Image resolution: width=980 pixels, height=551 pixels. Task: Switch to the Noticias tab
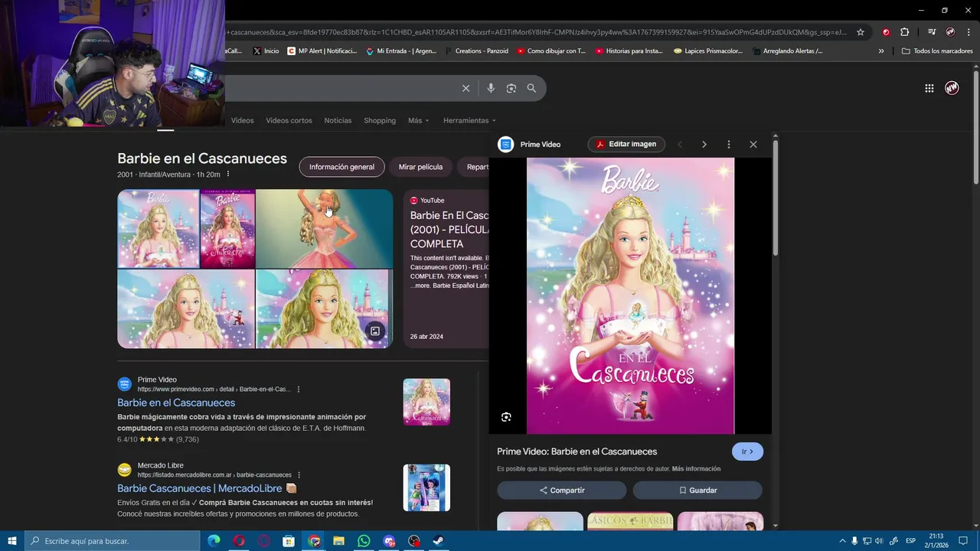338,121
